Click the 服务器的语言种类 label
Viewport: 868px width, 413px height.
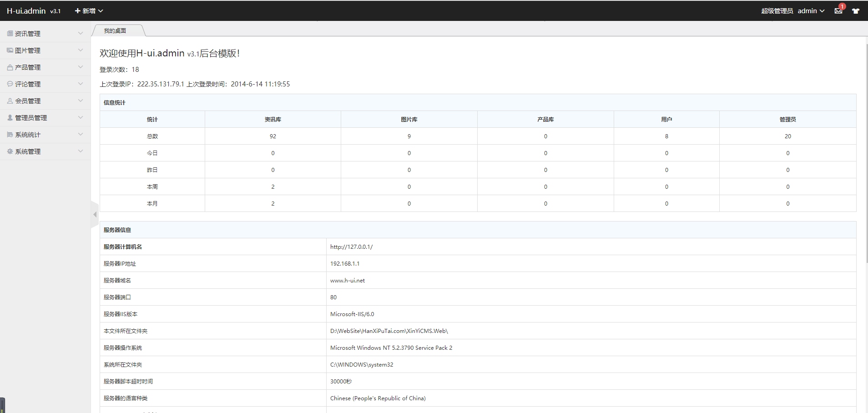tap(126, 398)
